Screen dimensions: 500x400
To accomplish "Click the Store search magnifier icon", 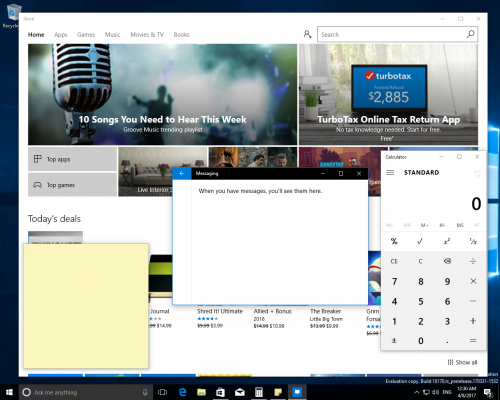I will 470,34.
